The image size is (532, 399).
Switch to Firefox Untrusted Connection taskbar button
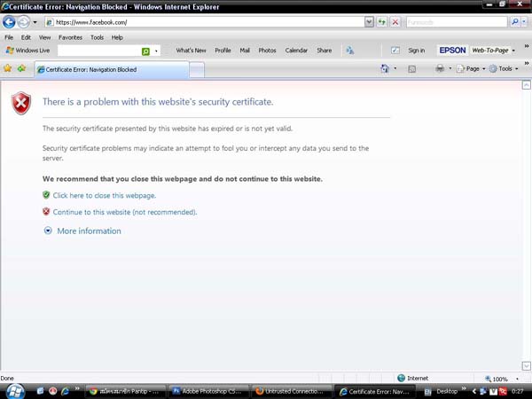[x=292, y=391]
